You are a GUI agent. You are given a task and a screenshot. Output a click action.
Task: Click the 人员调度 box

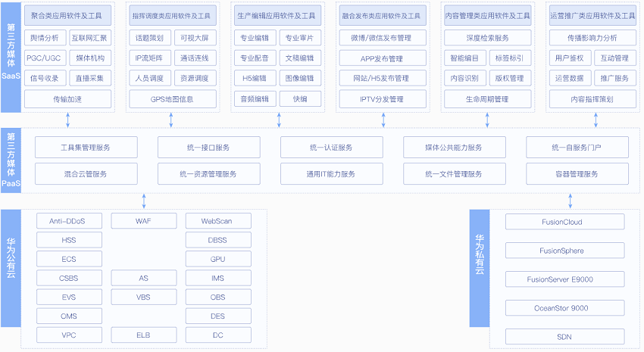coord(150,78)
